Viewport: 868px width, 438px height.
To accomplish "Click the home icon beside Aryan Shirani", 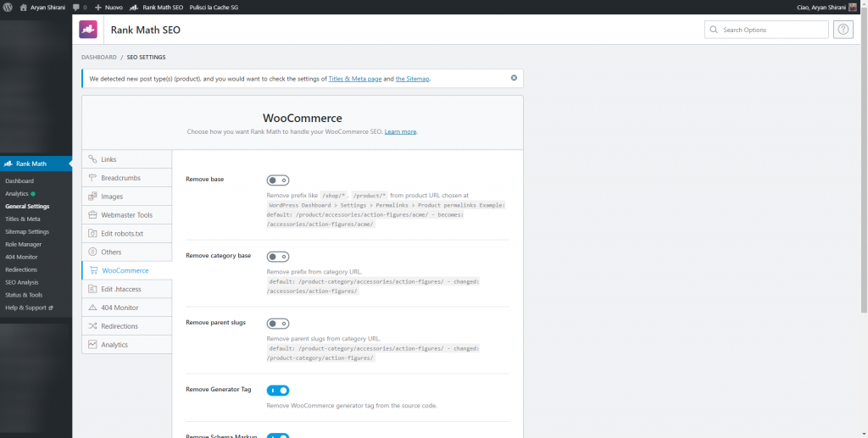I will click(x=24, y=7).
